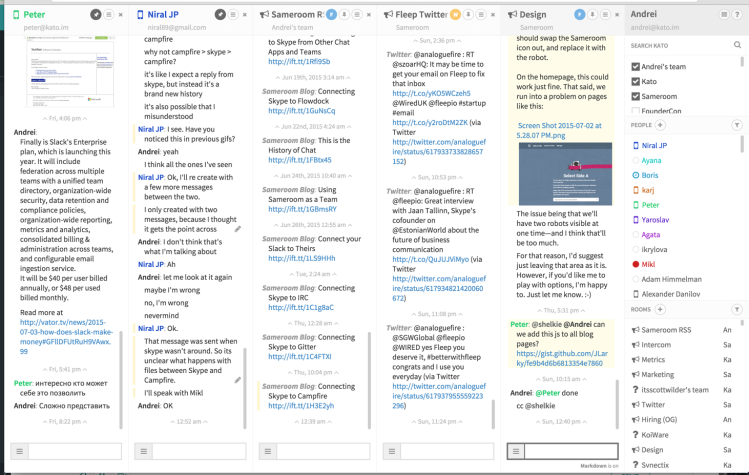Focus the Design message input field
749x475 pixels.
(571, 451)
